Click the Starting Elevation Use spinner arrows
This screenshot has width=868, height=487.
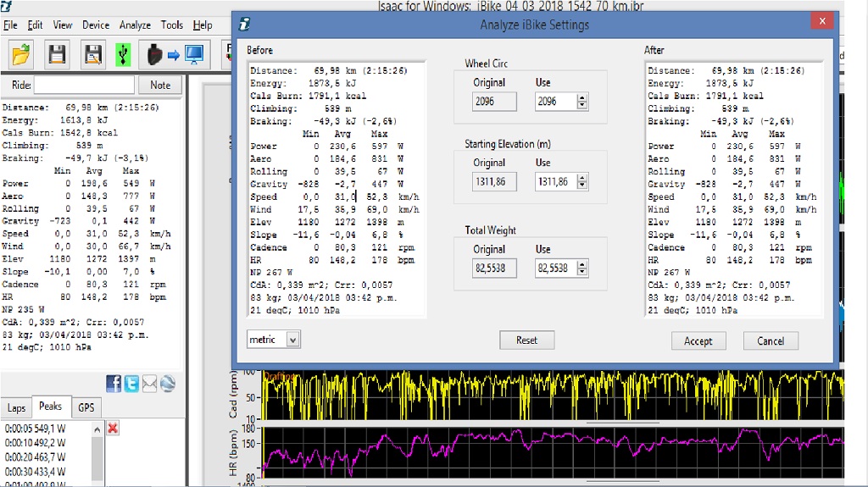click(x=581, y=182)
